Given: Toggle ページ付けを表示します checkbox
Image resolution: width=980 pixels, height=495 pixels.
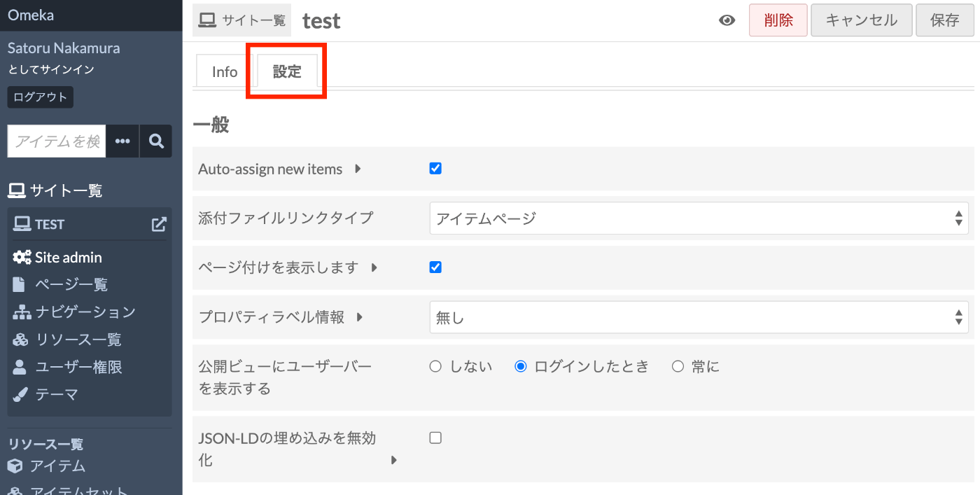Looking at the screenshot, I should [x=435, y=267].
